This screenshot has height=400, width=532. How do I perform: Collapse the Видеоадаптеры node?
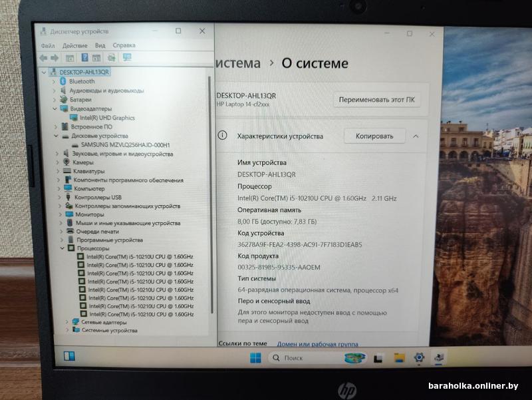(x=55, y=108)
